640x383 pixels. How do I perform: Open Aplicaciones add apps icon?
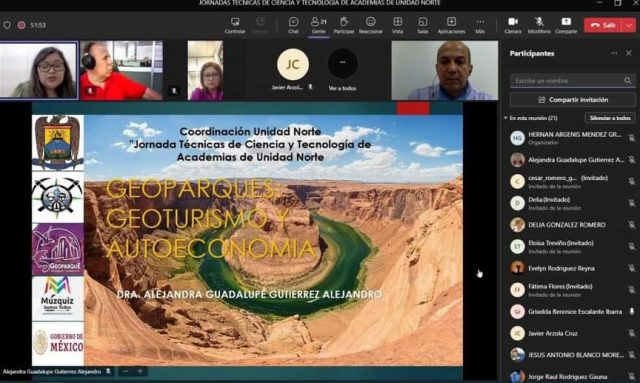pyautogui.click(x=451, y=25)
